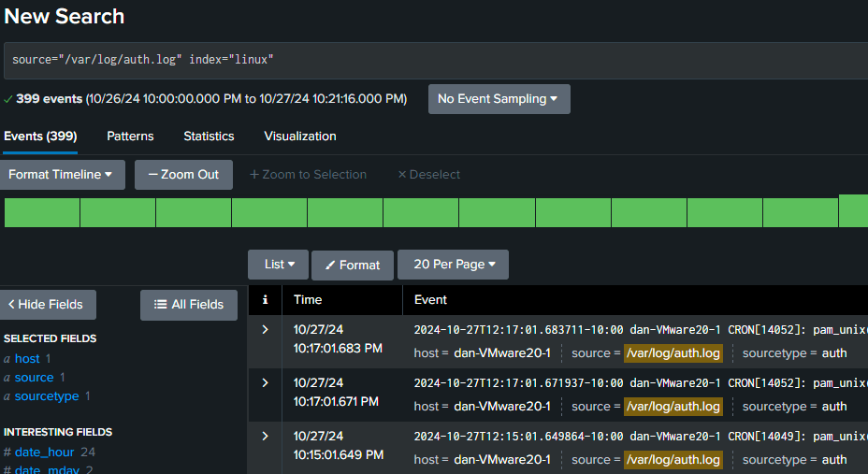Select the sourcetype field link

[47, 396]
